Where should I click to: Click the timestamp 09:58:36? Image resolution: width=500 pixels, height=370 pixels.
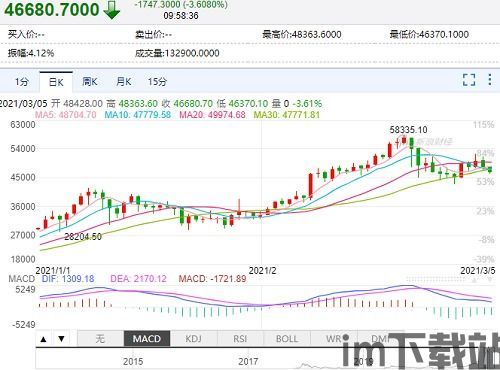[x=181, y=16]
